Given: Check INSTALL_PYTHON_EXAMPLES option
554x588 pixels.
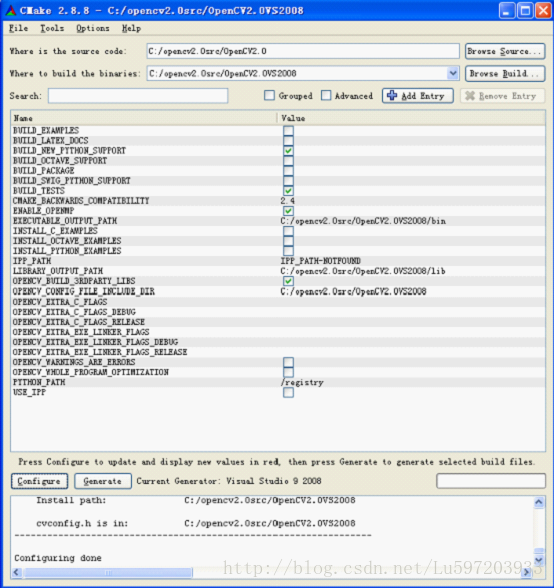Looking at the screenshot, I should point(288,251).
